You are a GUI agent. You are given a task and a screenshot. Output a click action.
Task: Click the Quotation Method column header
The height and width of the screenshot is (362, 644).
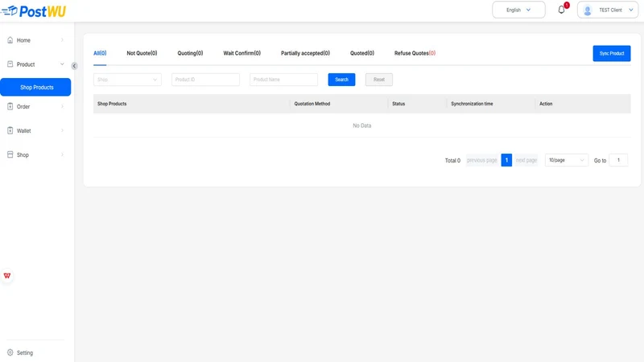pyautogui.click(x=312, y=104)
